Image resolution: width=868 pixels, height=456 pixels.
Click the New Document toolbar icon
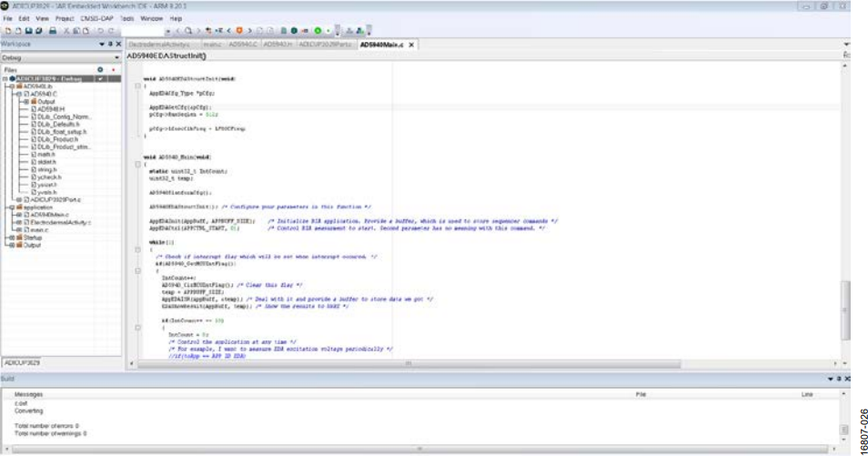8,31
